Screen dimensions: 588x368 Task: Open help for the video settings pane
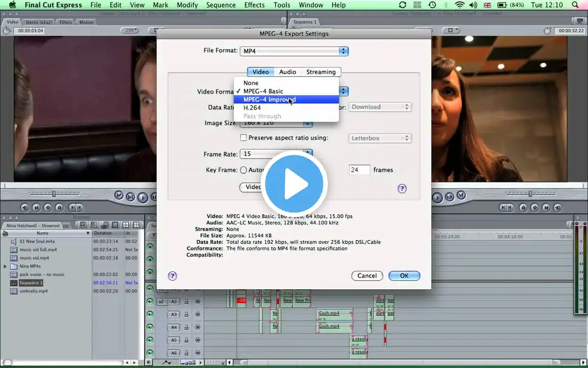(402, 189)
